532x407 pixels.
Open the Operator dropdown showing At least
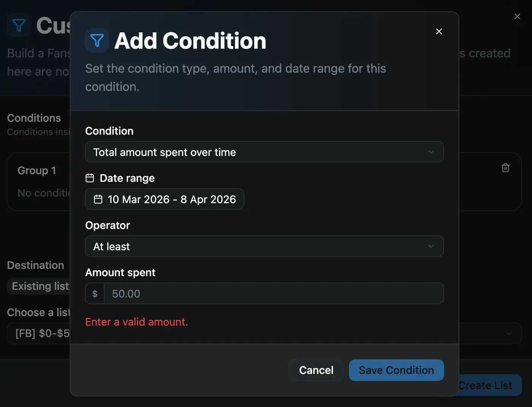[264, 246]
